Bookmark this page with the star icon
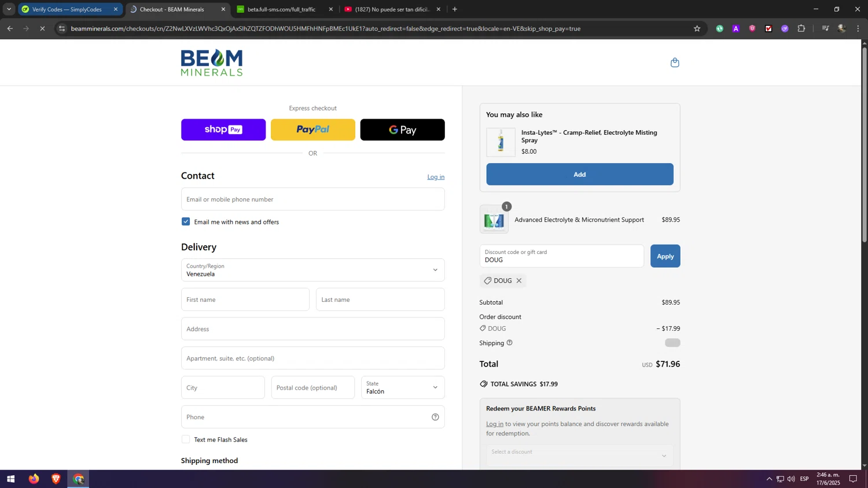Screen dimensions: 868x488 click(697, 28)
